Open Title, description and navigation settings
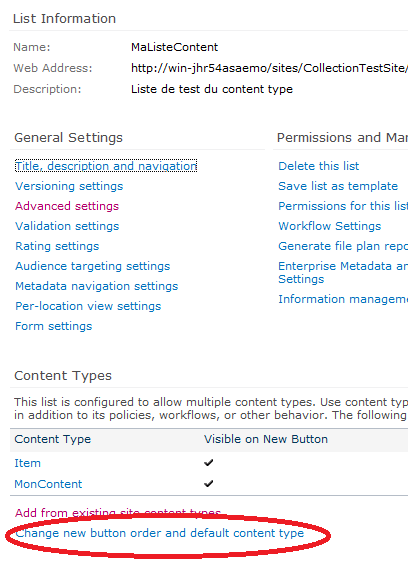The width and height of the screenshot is (408, 568). [x=106, y=166]
